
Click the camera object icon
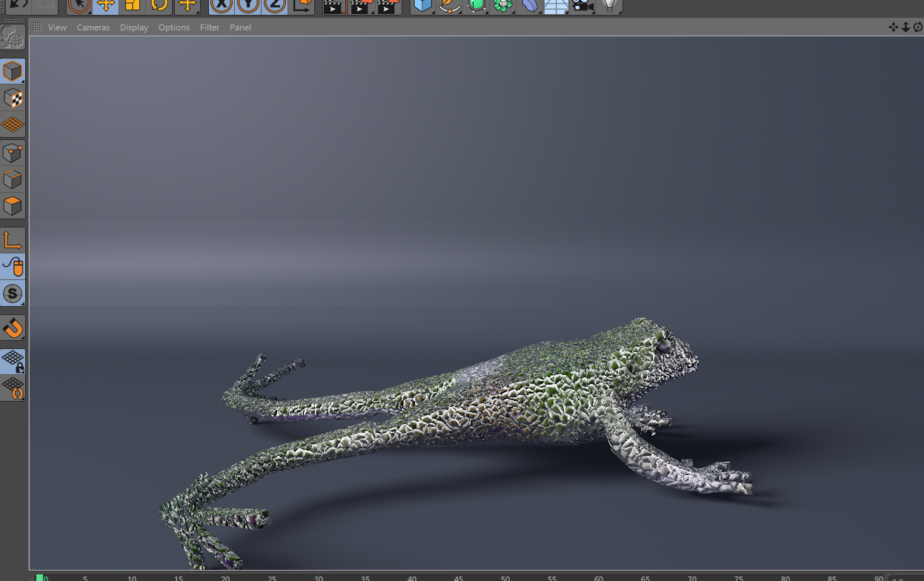click(x=582, y=5)
